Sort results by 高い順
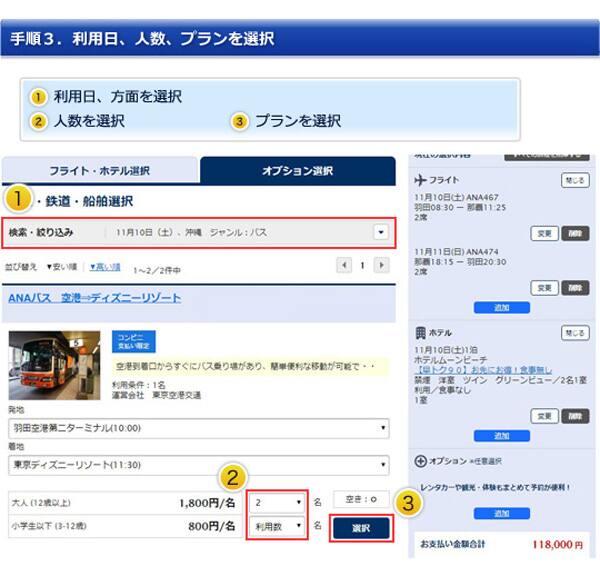 coord(105,267)
